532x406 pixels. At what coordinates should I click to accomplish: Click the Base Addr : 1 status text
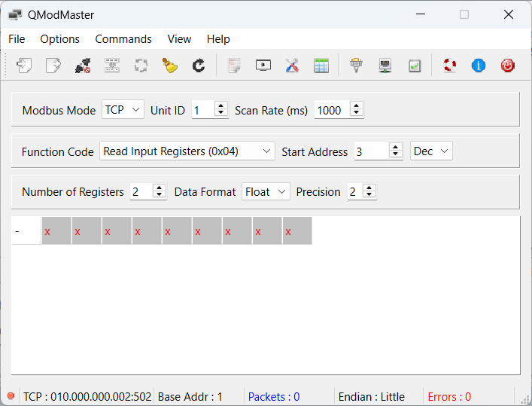point(190,396)
